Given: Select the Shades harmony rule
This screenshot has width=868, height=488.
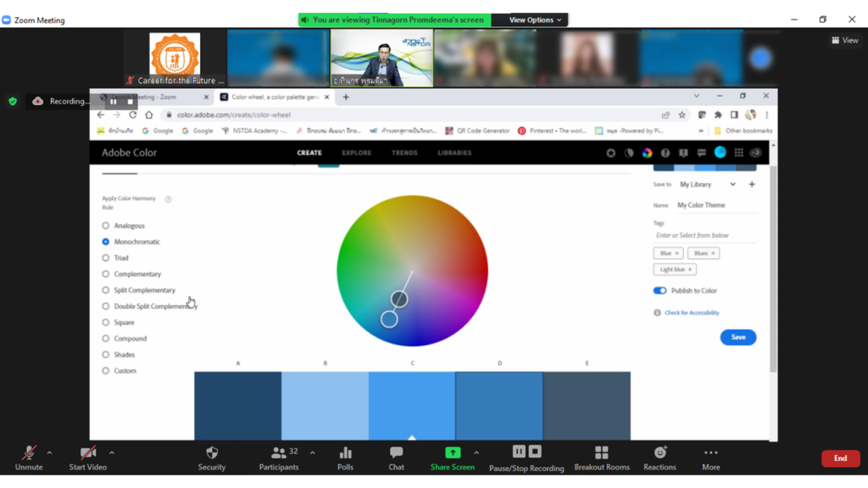Looking at the screenshot, I should click(x=106, y=355).
